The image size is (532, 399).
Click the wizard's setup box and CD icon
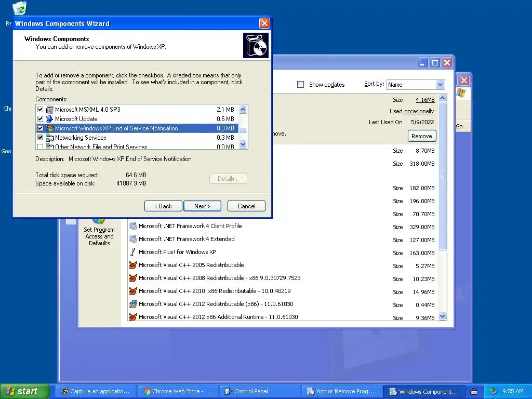(256, 46)
